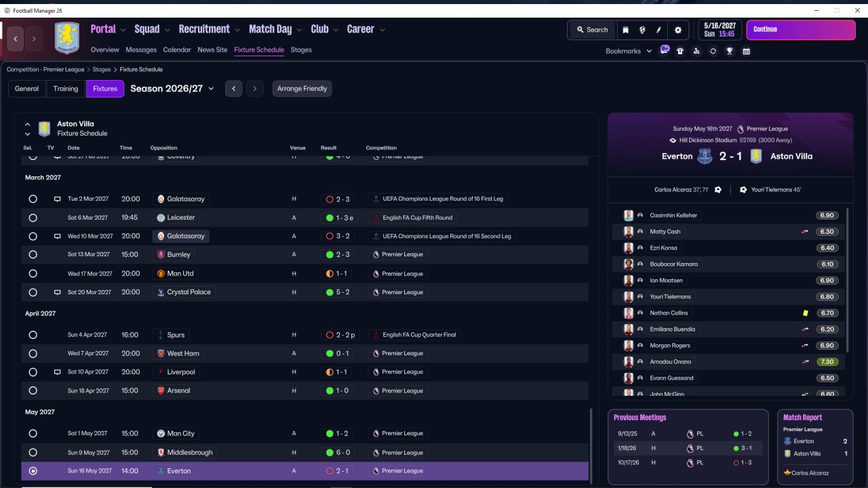
Task: Click the substitution icon beside Amadou Onana
Action: pyautogui.click(x=805, y=362)
